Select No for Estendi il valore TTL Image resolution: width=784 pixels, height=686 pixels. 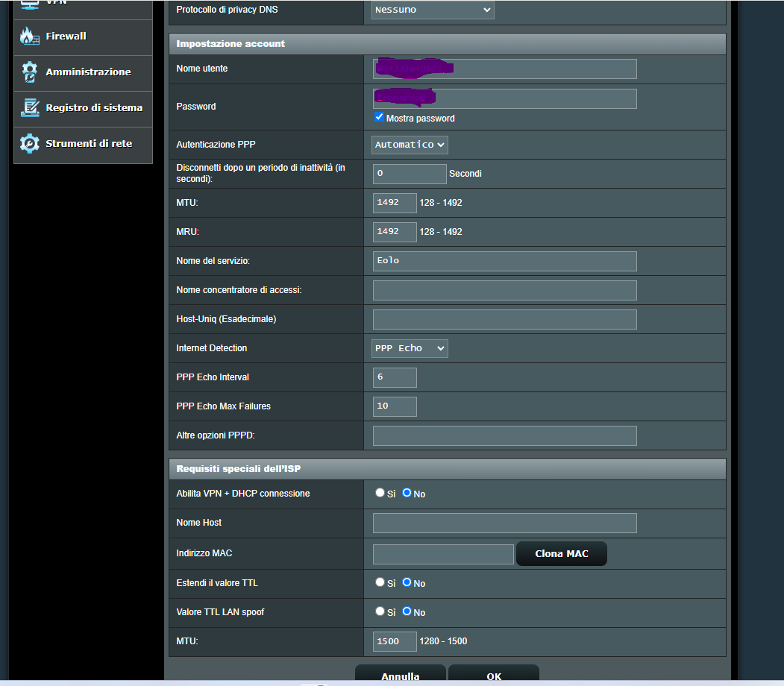coord(407,582)
